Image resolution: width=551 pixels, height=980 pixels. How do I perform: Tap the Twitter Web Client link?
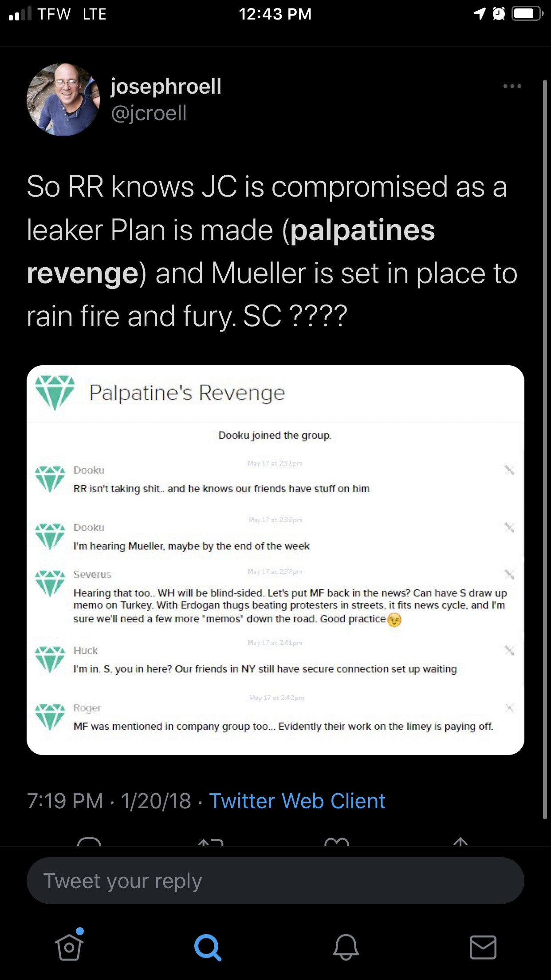[x=297, y=801]
